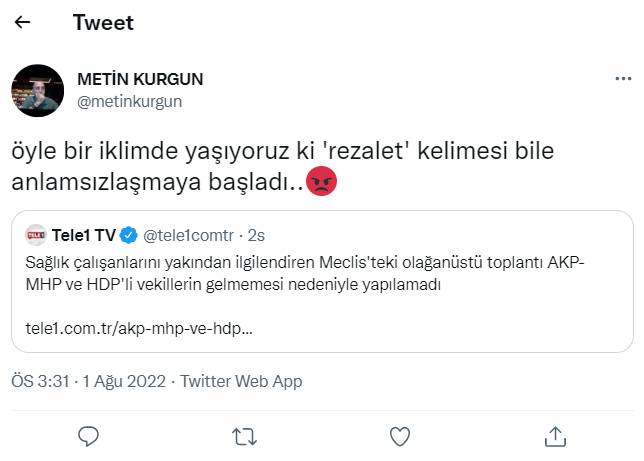Open Metin Kurgun's profile photo
The width and height of the screenshot is (644, 461).
pos(37,89)
